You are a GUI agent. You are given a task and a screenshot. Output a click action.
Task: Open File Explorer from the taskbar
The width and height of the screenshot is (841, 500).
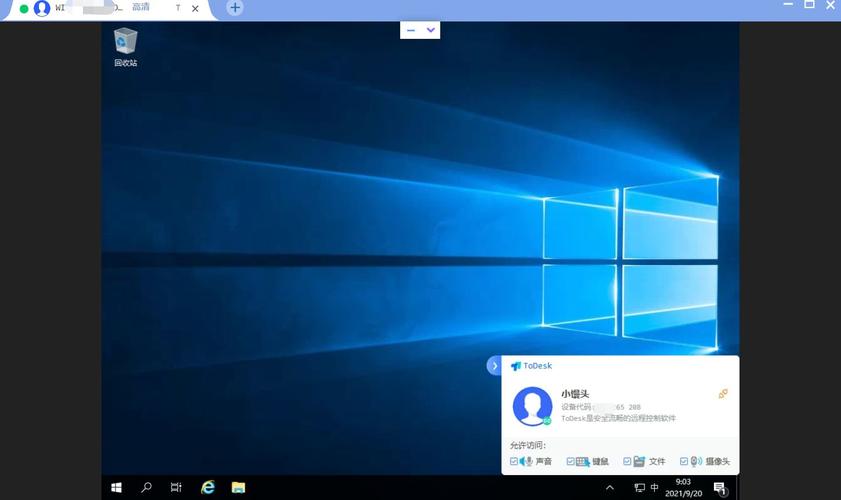pos(238,487)
